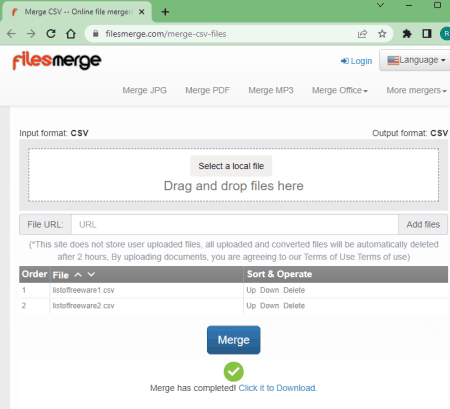This screenshot has width=450, height=409.
Task: Open a new browser tab
Action: pyautogui.click(x=165, y=12)
